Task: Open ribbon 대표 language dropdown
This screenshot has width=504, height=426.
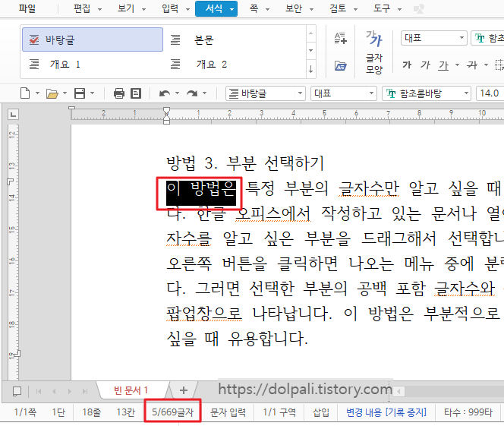Action: pos(433,38)
